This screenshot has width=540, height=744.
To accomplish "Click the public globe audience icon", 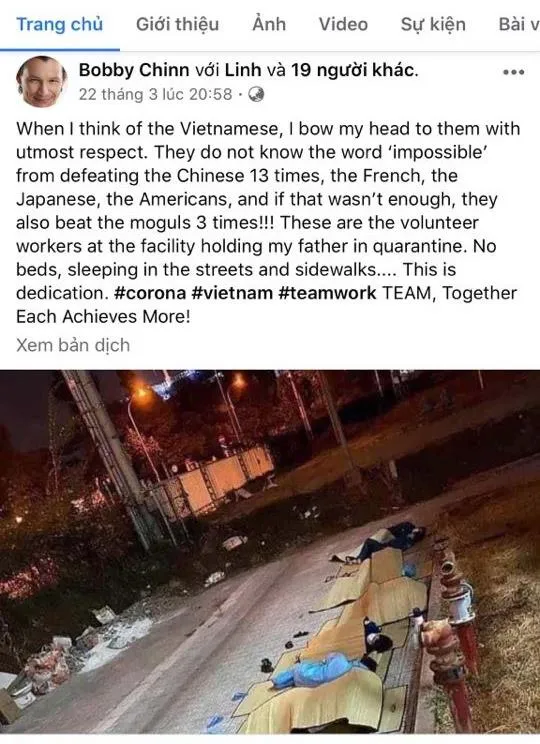I will 257,94.
